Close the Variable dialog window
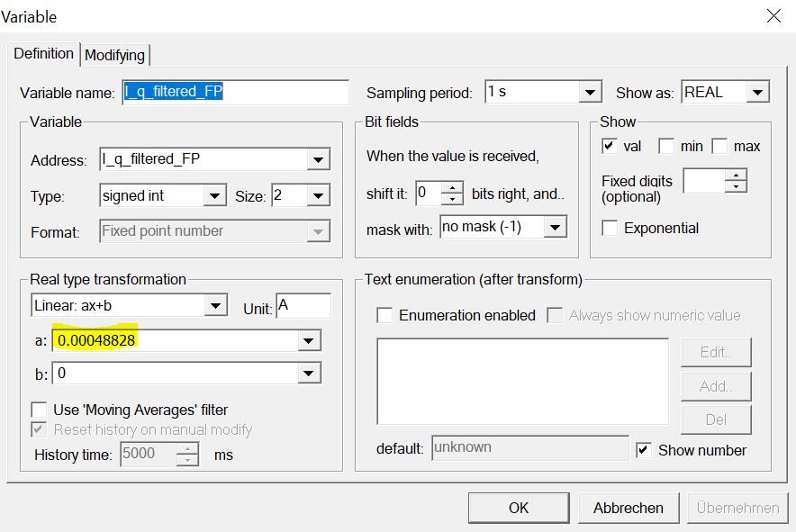Screen dimensions: 796x532 click(x=773, y=15)
